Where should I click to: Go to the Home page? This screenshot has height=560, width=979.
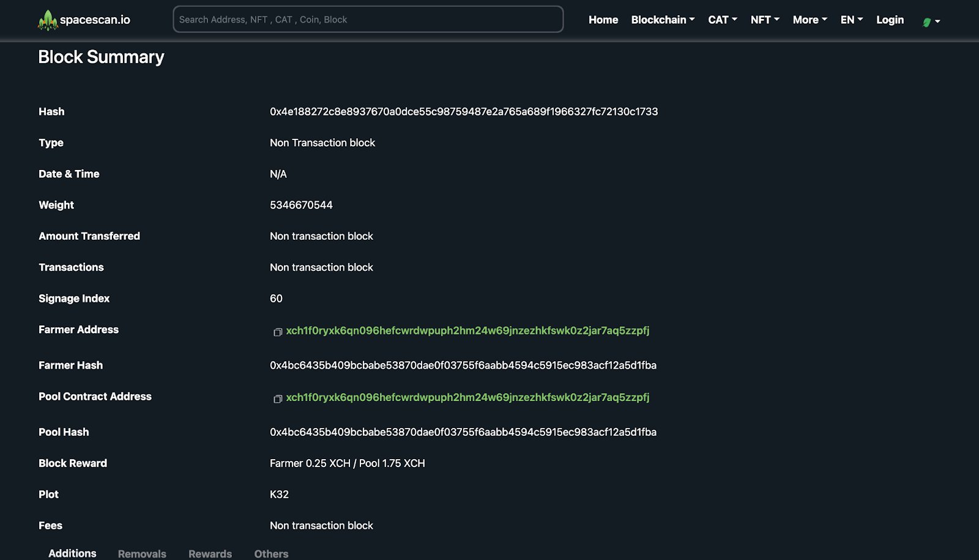(x=603, y=20)
